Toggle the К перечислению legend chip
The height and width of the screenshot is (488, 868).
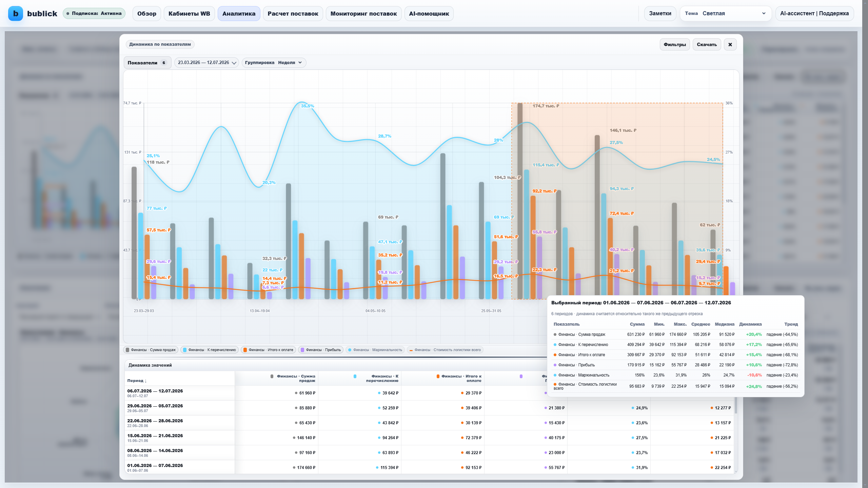click(x=209, y=350)
